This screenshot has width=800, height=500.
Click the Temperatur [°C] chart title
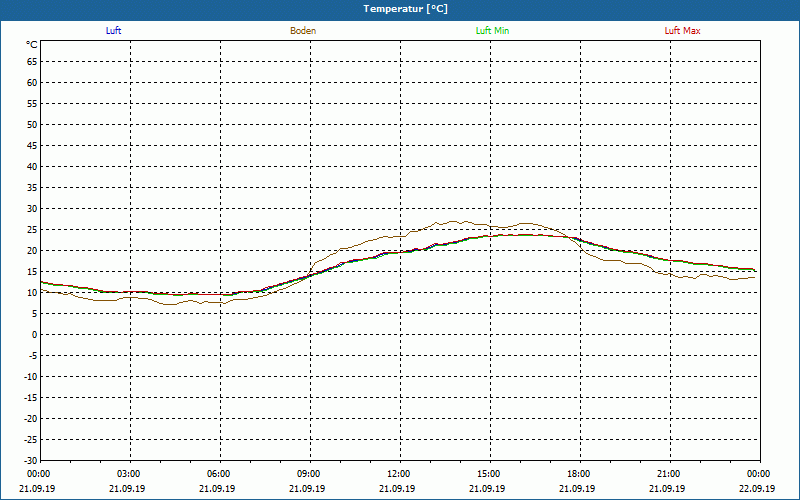click(406, 9)
